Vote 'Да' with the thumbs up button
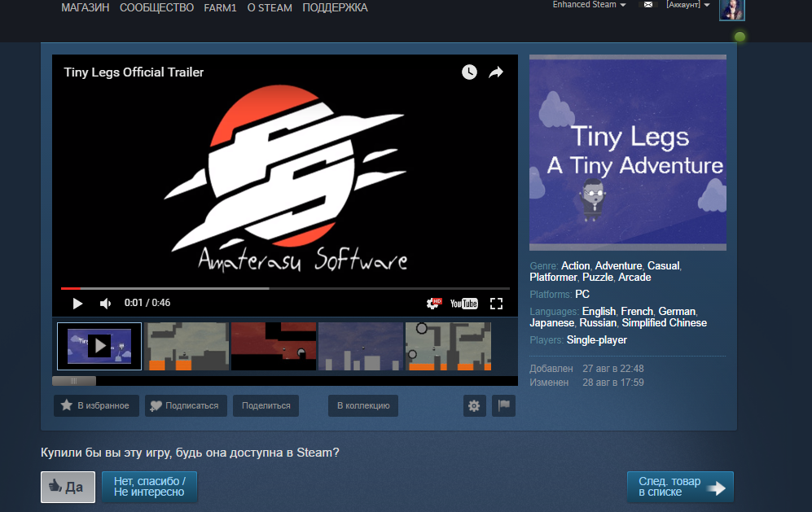This screenshot has height=512, width=812. click(x=68, y=487)
